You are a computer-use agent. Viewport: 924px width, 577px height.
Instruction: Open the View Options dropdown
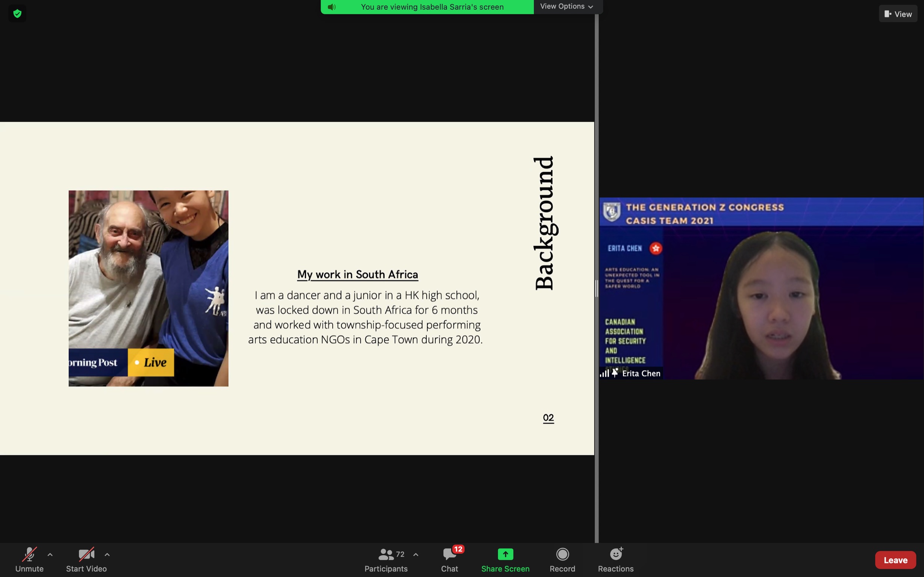pyautogui.click(x=567, y=6)
